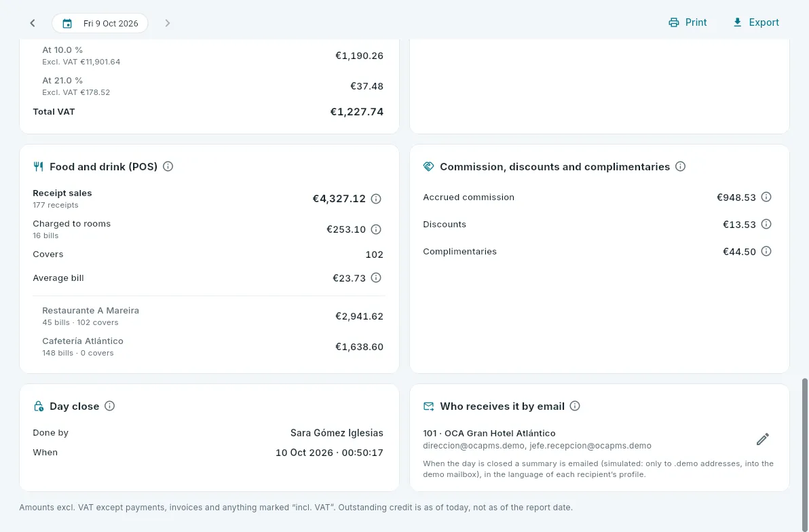Click the mail icon beside Who receives it
This screenshot has height=532, width=809.
(428, 406)
